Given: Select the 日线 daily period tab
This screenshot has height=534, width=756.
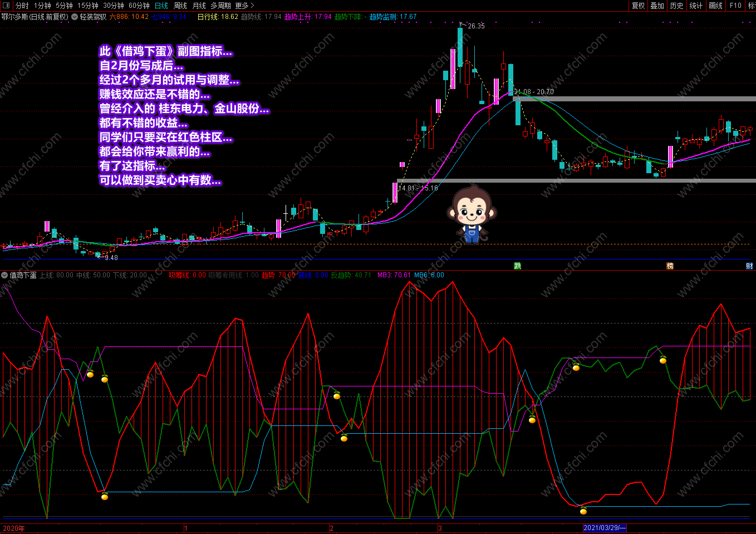Looking at the screenshot, I should pos(161,6).
